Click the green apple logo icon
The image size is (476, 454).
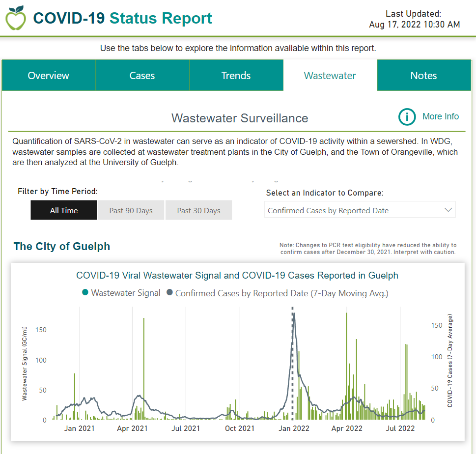click(16, 18)
